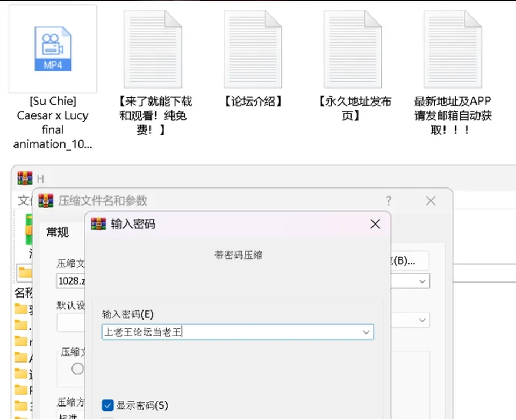The image size is (516, 420).
Task: Click the archive name field showing 1028.z
Action: pos(71,281)
